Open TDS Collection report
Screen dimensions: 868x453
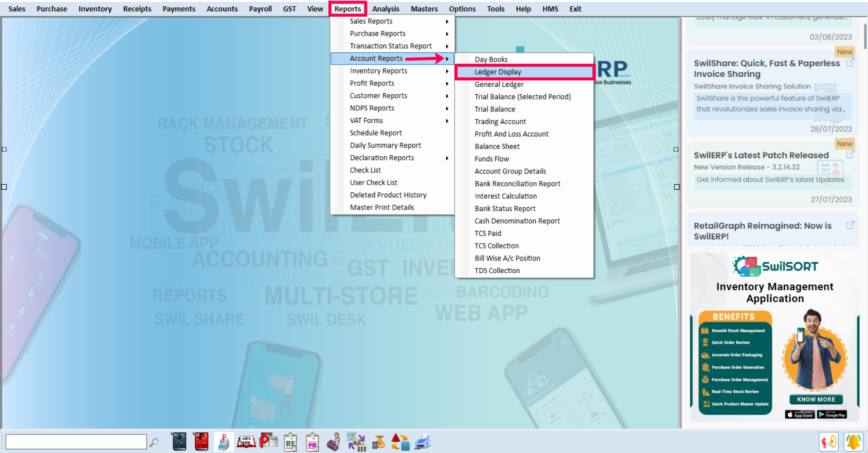524,271
